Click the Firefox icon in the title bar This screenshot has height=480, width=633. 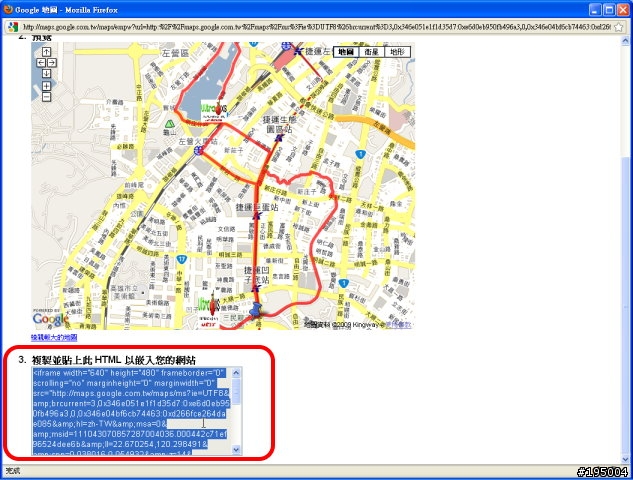(8, 9)
